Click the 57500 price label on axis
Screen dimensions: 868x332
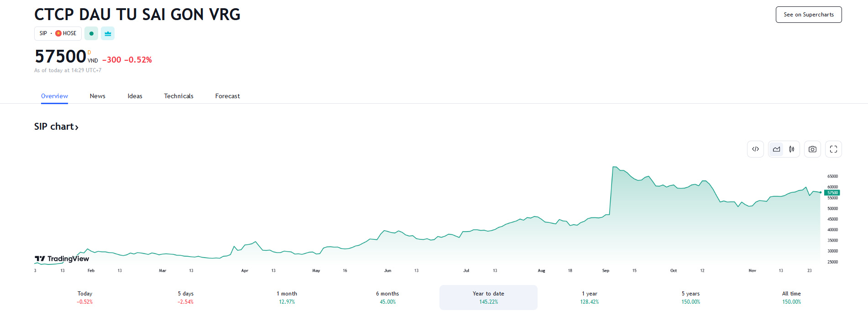tap(832, 193)
